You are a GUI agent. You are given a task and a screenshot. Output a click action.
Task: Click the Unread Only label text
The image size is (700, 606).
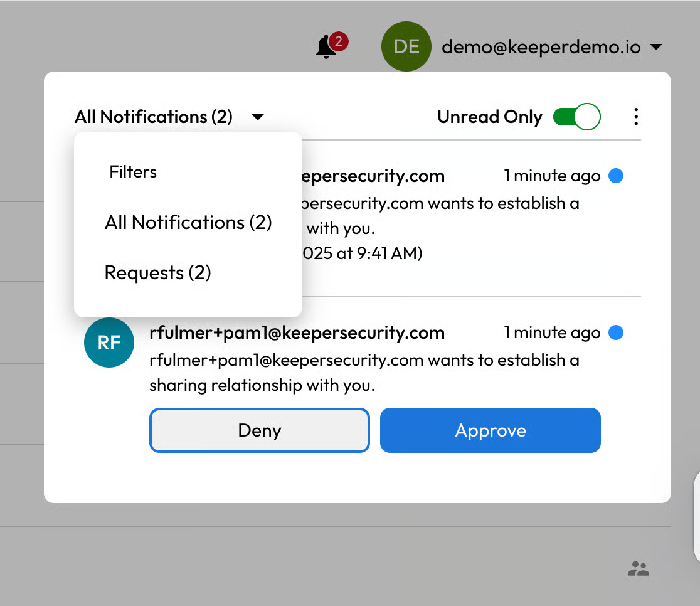489,117
